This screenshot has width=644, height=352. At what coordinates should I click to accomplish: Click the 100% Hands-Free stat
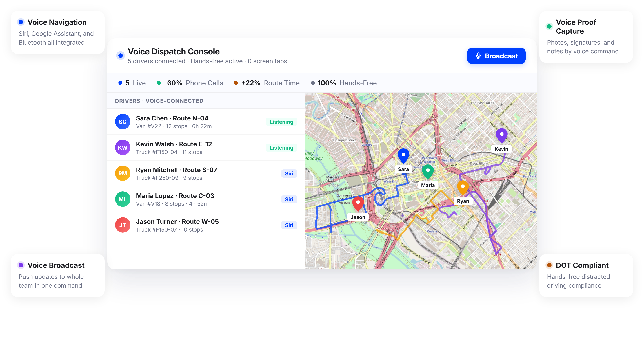344,83
